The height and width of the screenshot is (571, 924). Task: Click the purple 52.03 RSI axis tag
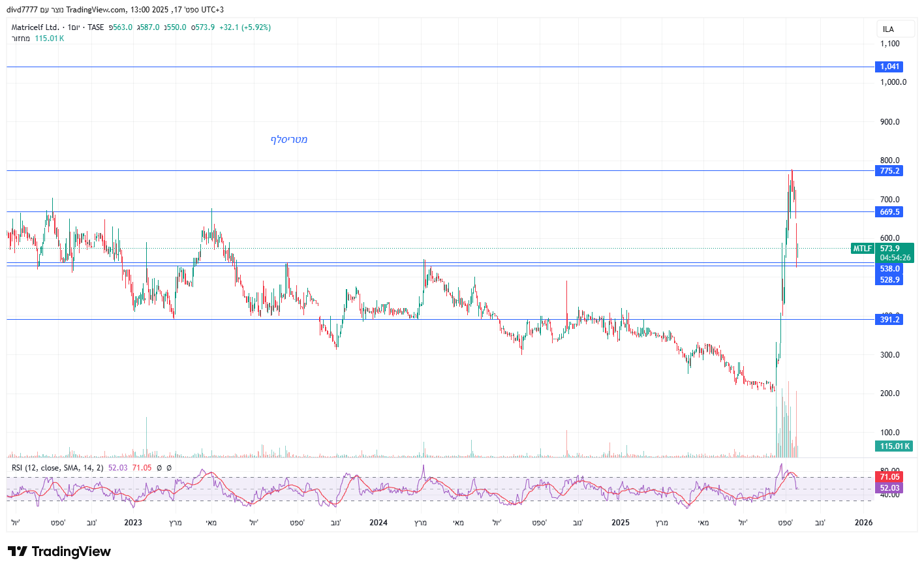[889, 488]
